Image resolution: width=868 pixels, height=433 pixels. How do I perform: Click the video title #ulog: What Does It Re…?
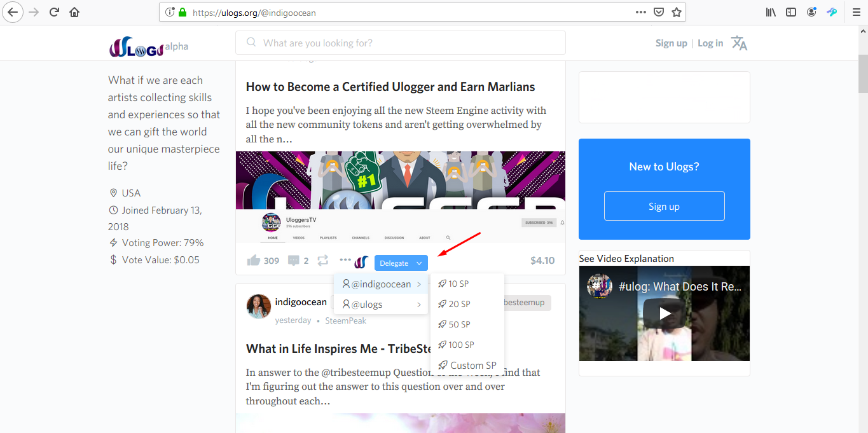(680, 287)
